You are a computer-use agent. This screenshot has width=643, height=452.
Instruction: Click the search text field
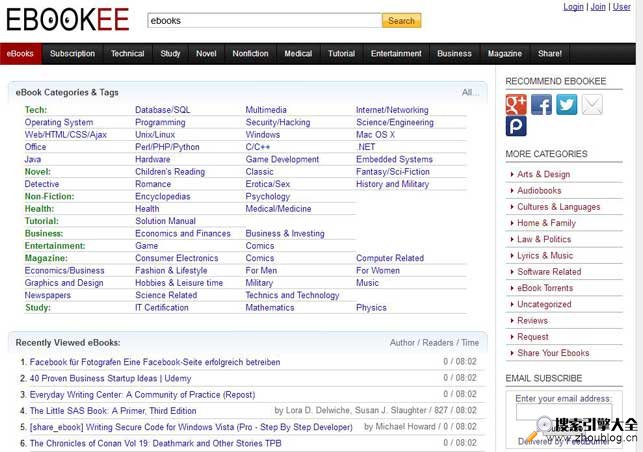(264, 20)
